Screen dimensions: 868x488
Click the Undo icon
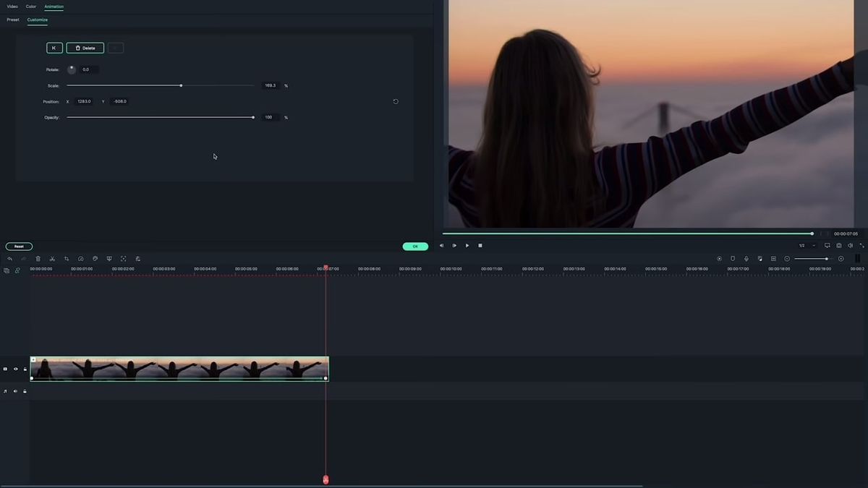pos(9,258)
